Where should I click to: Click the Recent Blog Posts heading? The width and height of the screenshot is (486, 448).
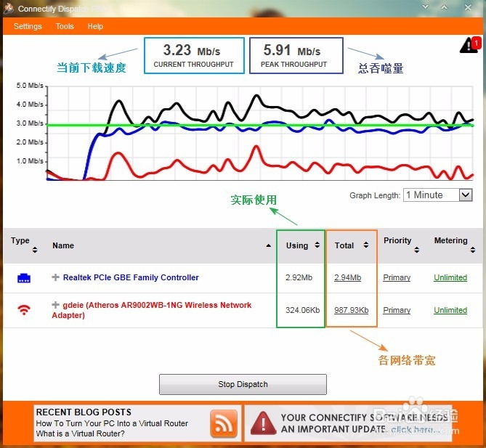coord(84,412)
